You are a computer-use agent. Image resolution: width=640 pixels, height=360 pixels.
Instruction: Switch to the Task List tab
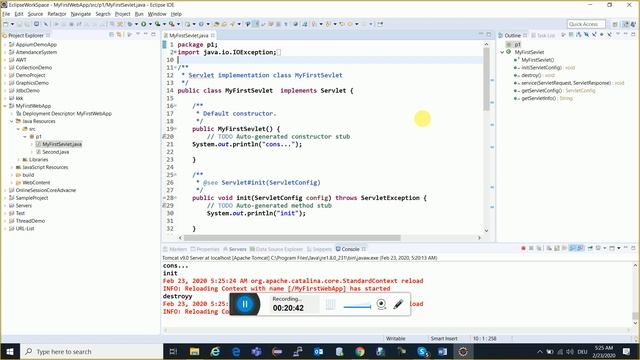(543, 36)
